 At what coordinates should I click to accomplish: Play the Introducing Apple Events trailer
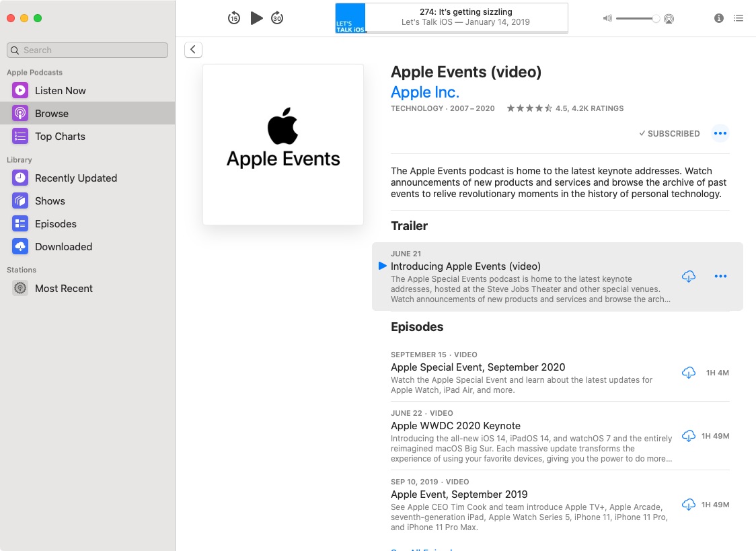pos(383,266)
